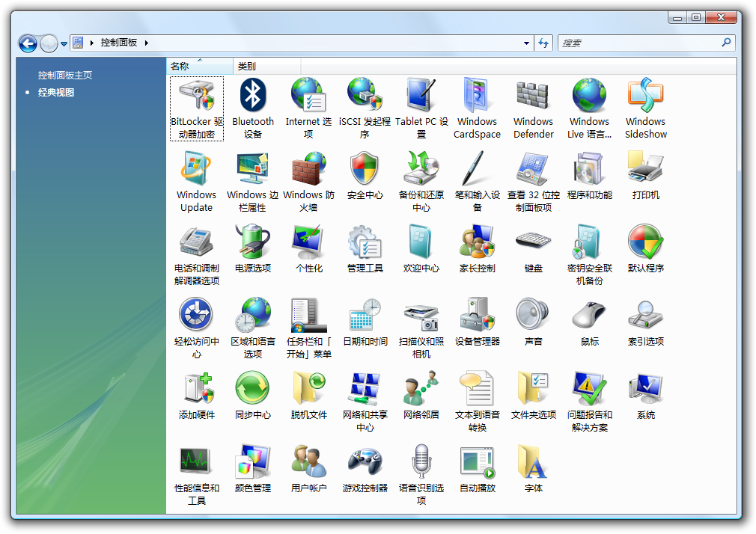Open 游戏控制器 gamepad icon
The height and width of the screenshot is (534, 756).
coord(365,462)
